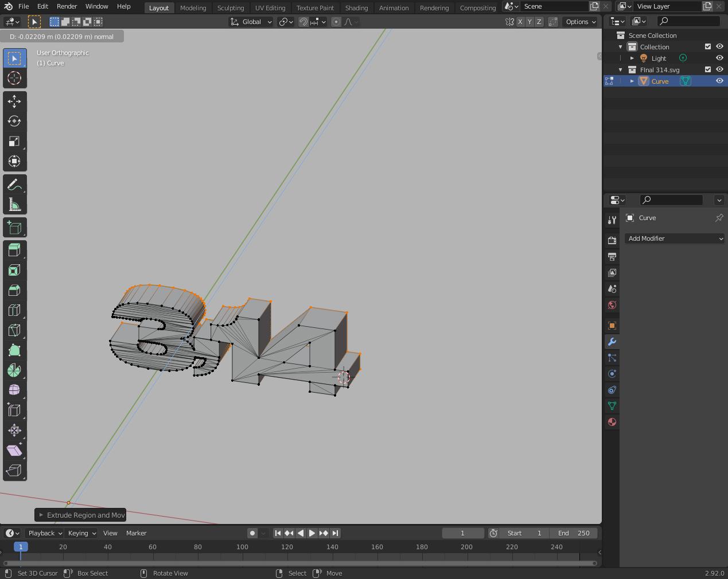The image size is (728, 579).
Task: Click the timeline horizontal scrollbar
Action: 299,563
